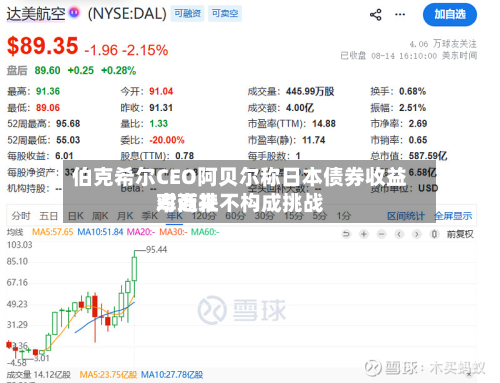500x383 pixels.
Task: Switch to the 分时 chart tab
Action: point(21,216)
